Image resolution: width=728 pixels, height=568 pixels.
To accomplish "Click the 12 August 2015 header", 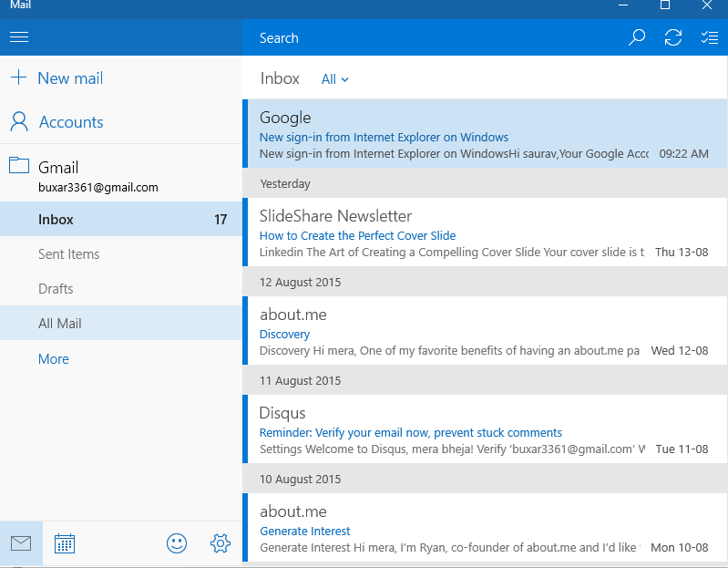I will pos(485,282).
